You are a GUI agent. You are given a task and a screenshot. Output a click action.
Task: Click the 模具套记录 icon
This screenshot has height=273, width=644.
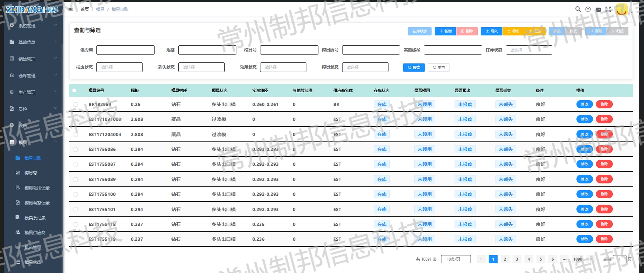(18, 217)
